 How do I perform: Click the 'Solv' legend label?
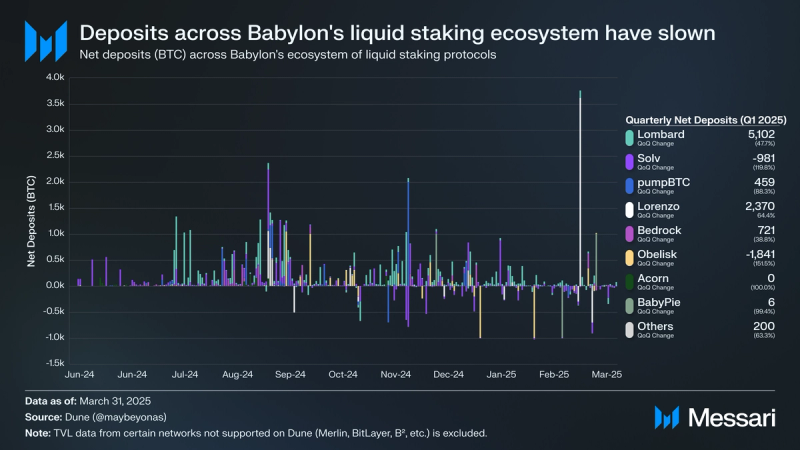648,158
